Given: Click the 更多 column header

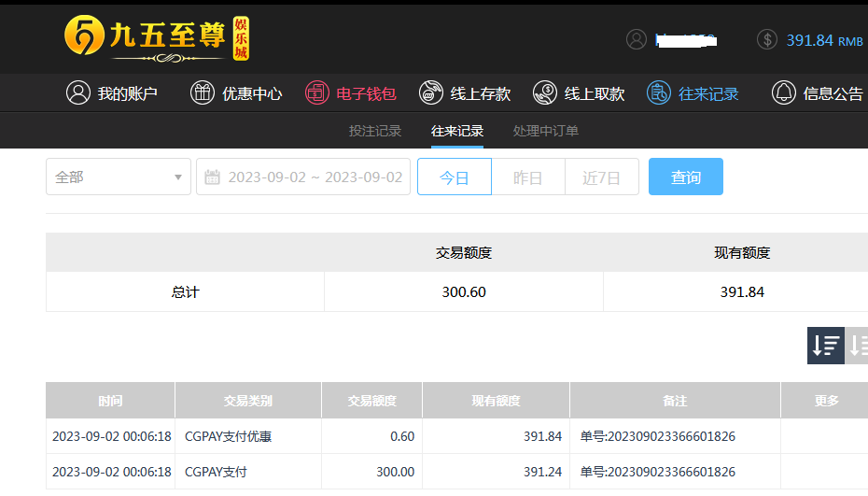Looking at the screenshot, I should click(826, 400).
